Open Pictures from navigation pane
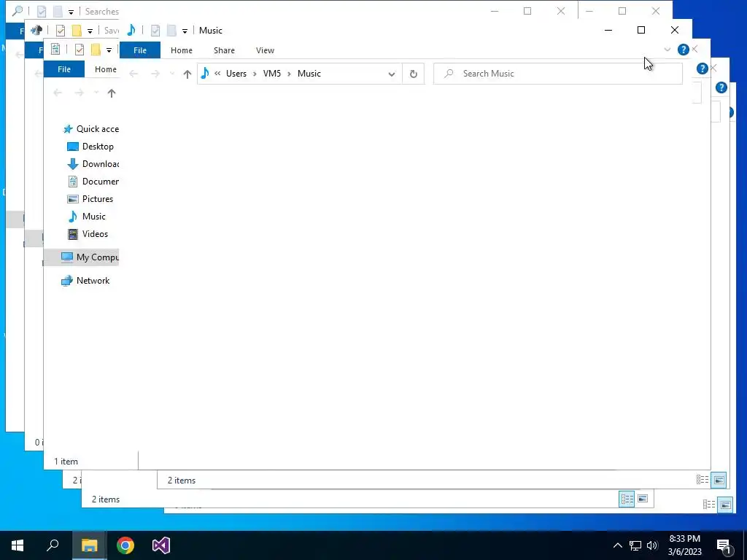 [x=90, y=199]
